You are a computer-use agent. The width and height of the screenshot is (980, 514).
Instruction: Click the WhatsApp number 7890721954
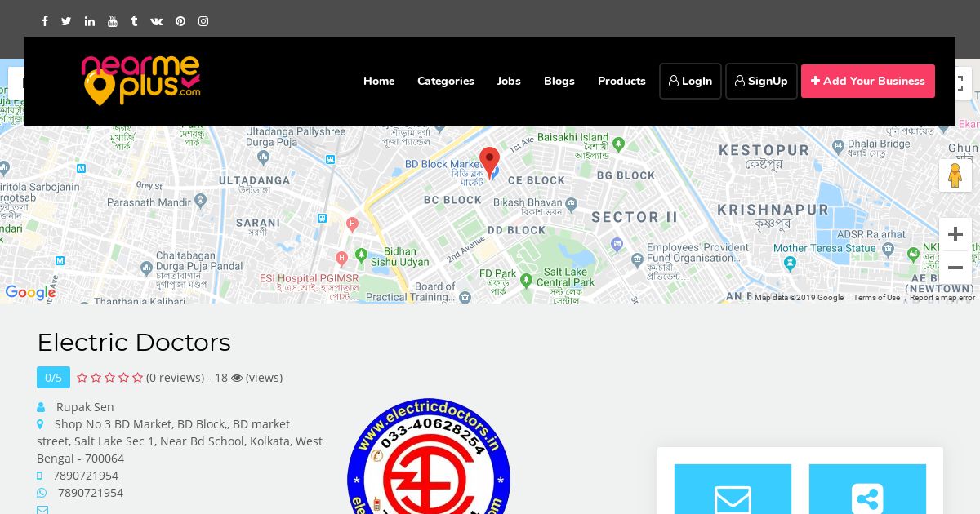91,492
